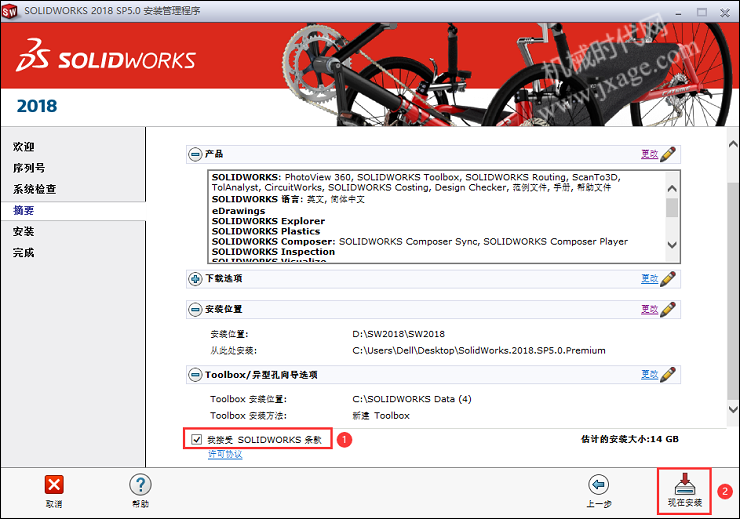Image resolution: width=740 pixels, height=519 pixels.
Task: Expand the 下载选项 section
Action: [x=195, y=279]
